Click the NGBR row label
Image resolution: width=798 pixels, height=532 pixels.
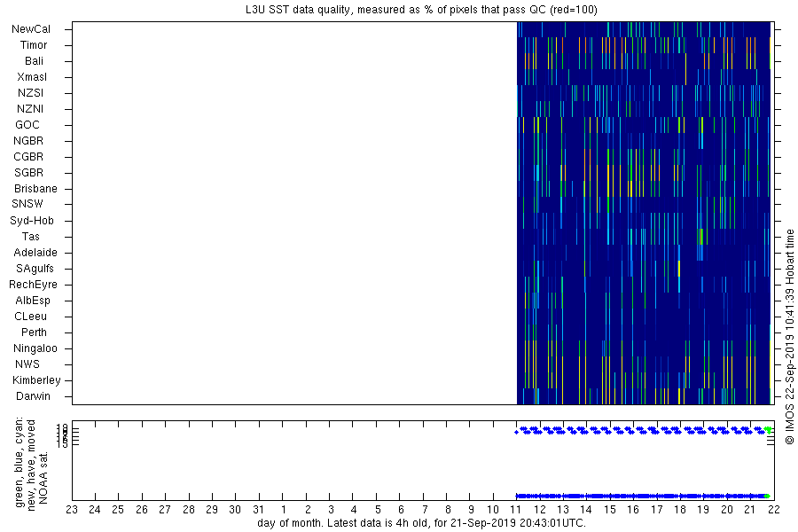[x=28, y=141]
